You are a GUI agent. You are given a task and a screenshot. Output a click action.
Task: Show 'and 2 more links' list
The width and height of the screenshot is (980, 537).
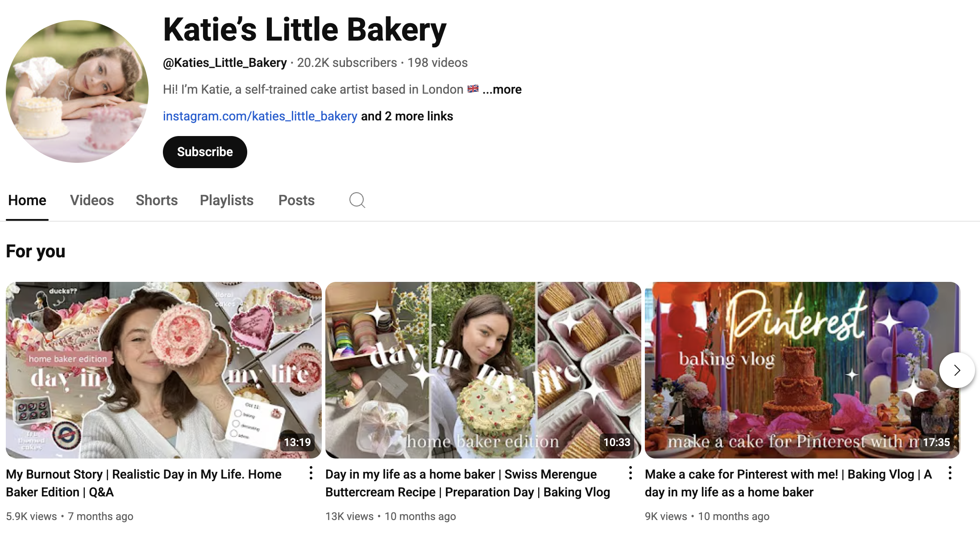click(407, 116)
